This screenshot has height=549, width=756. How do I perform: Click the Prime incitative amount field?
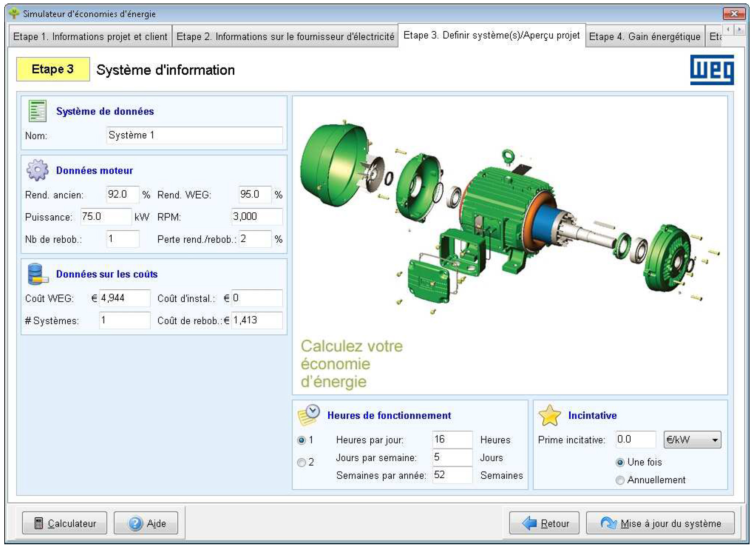click(636, 440)
